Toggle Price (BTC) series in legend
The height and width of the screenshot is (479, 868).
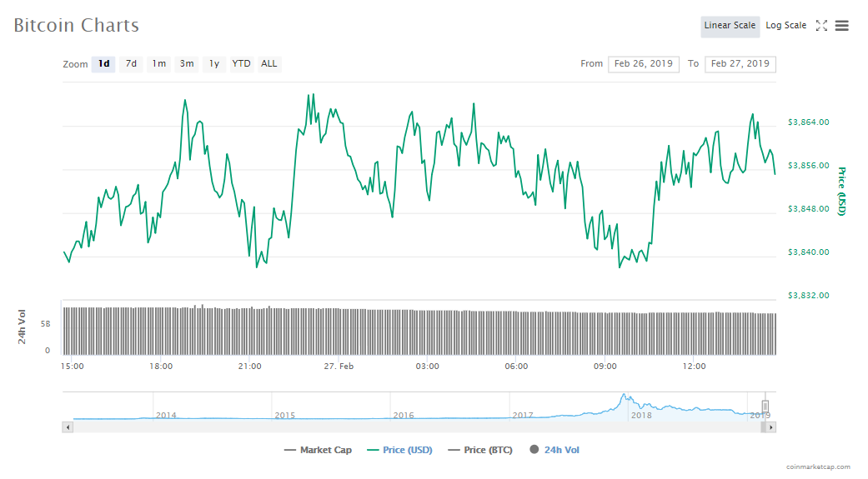(479, 450)
